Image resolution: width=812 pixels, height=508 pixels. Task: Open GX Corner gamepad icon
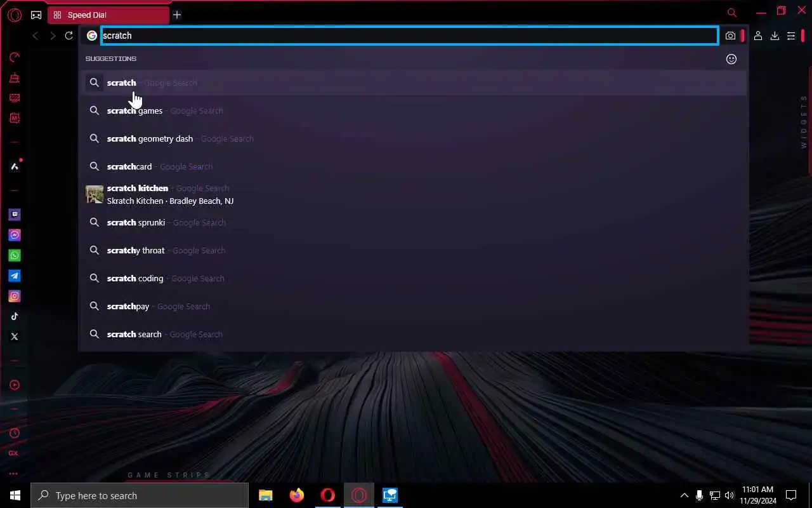pyautogui.click(x=36, y=15)
